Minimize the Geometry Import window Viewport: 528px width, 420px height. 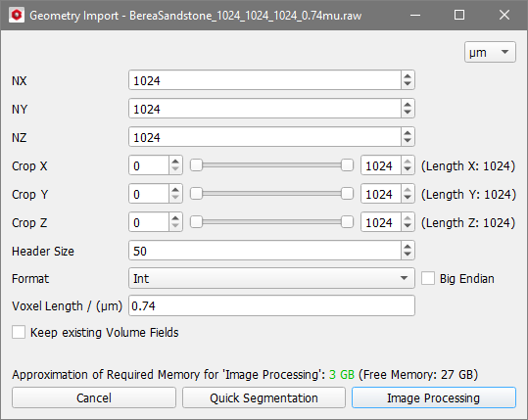click(415, 15)
